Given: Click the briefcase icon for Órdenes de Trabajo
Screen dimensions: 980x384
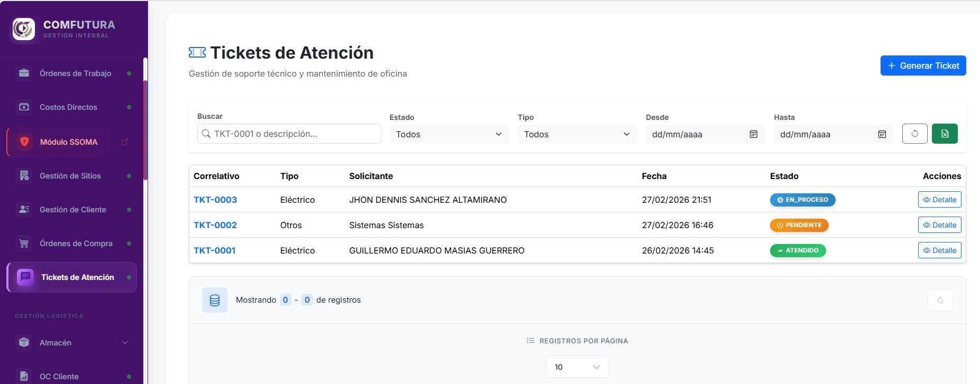Looking at the screenshot, I should click(x=24, y=73).
